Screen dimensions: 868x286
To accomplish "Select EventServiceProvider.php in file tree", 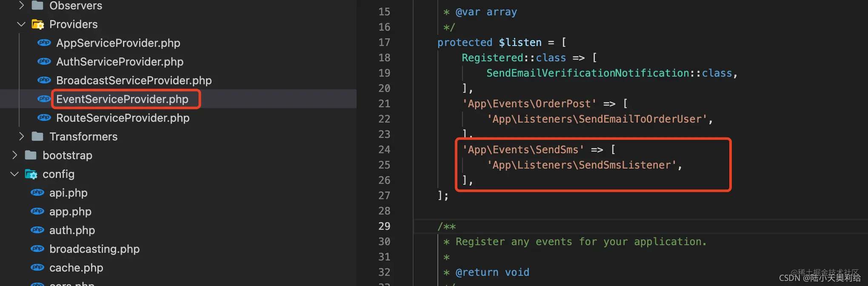I will coord(122,99).
